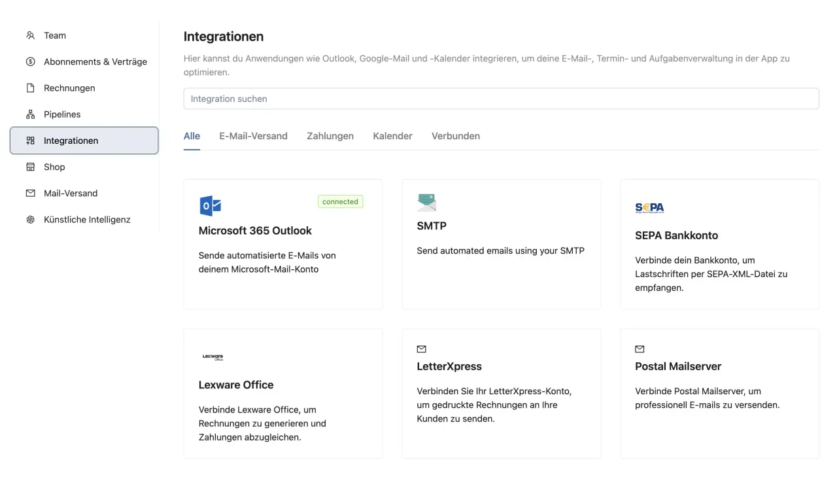Click the Microsoft 365 Outlook logo icon

pos(210,205)
